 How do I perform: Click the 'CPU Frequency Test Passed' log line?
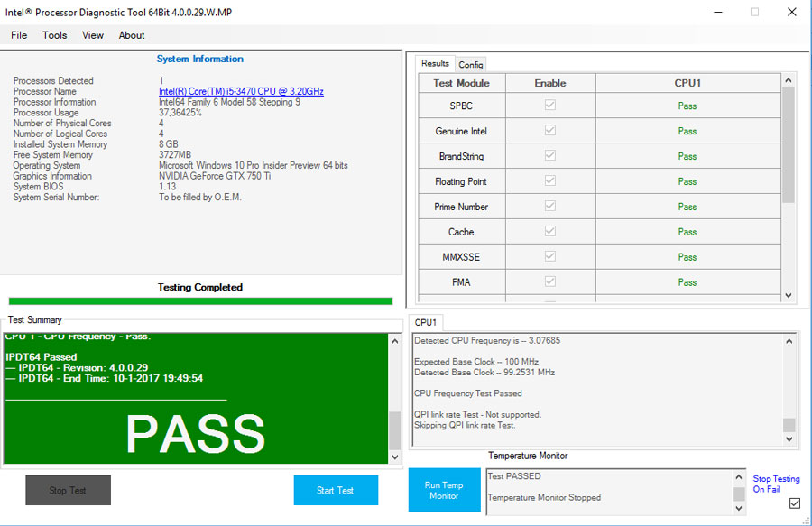[468, 393]
